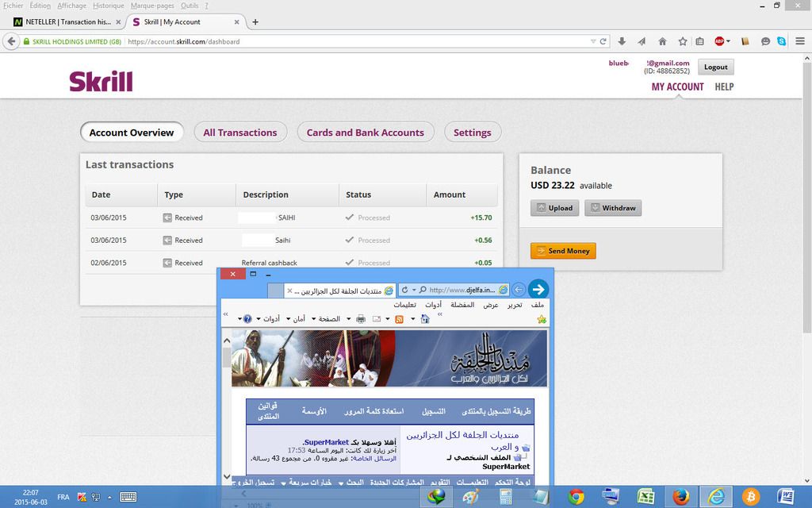This screenshot has width=812, height=508.
Task: Open Adblock Plus dropdown arrow
Action: 728,41
